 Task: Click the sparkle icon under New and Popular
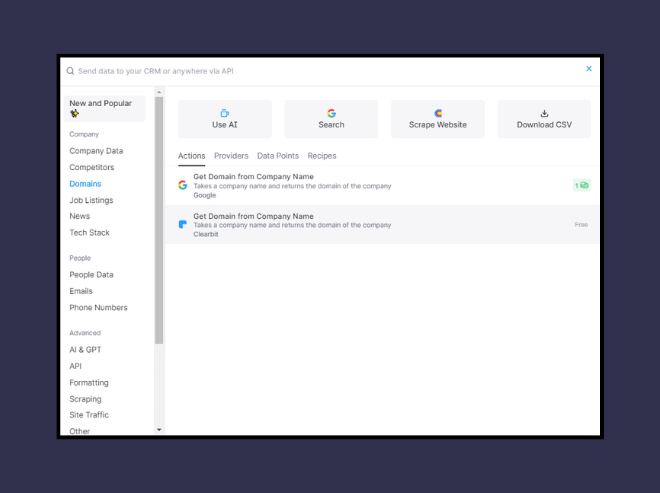pyautogui.click(x=75, y=113)
